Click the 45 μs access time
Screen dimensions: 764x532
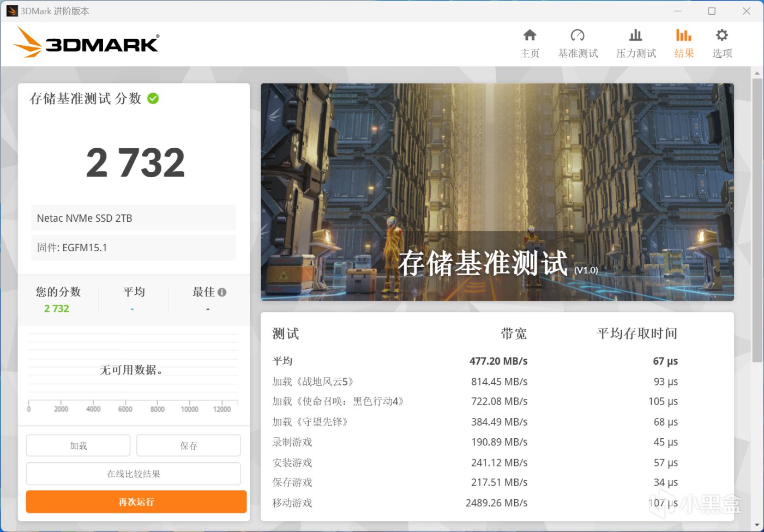click(x=666, y=442)
